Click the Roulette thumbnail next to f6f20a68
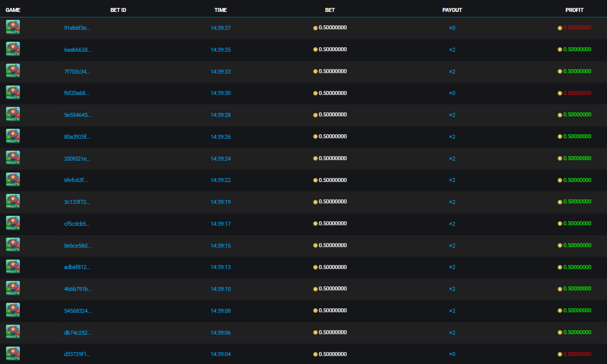Image resolution: width=607 pixels, height=364 pixels. (x=13, y=92)
